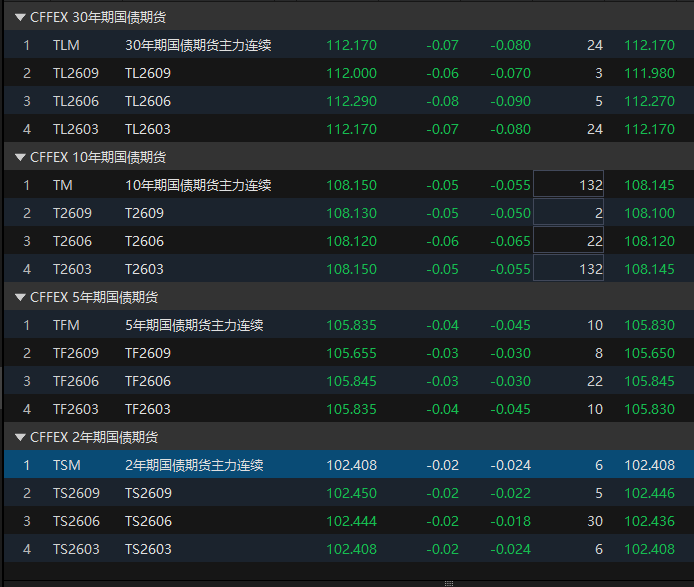The height and width of the screenshot is (587, 694).
Task: Click change value -0.090 in TL2606 row
Action: 510,101
